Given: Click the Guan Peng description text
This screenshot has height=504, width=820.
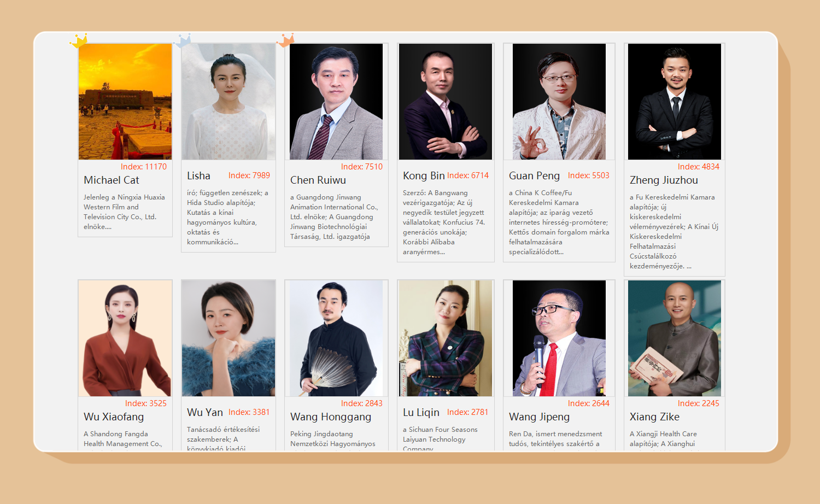Looking at the screenshot, I should pos(559,222).
